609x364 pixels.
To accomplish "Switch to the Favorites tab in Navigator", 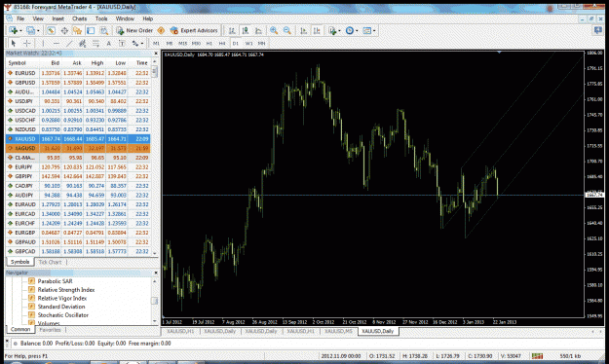I will coord(50,330).
